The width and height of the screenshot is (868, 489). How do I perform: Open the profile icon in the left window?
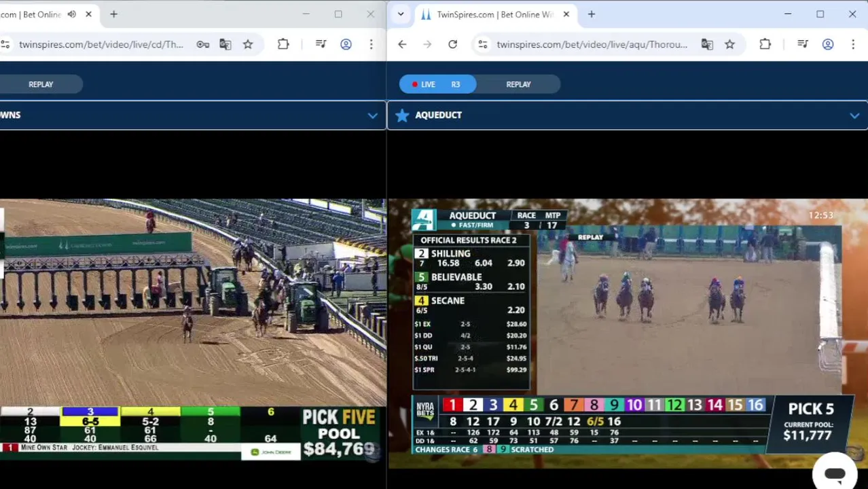[346, 44]
